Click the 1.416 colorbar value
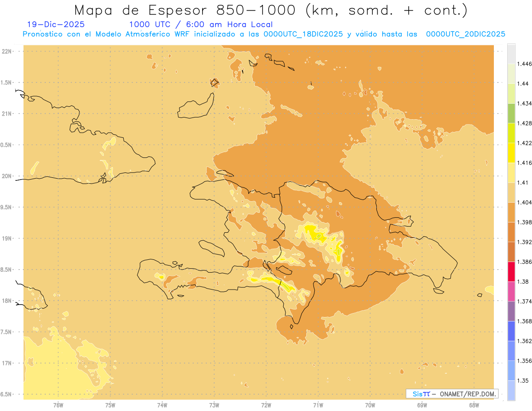Screen dimensions: 532x411 525,163
